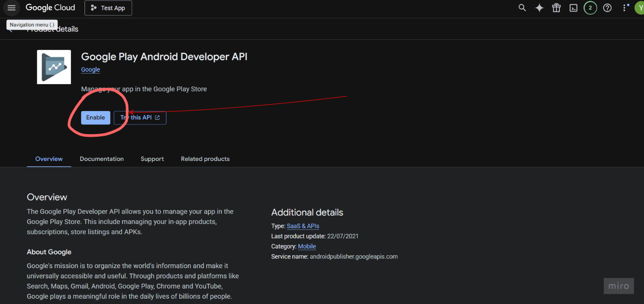Switch to the Related products tab
644x304 pixels.
tap(205, 159)
